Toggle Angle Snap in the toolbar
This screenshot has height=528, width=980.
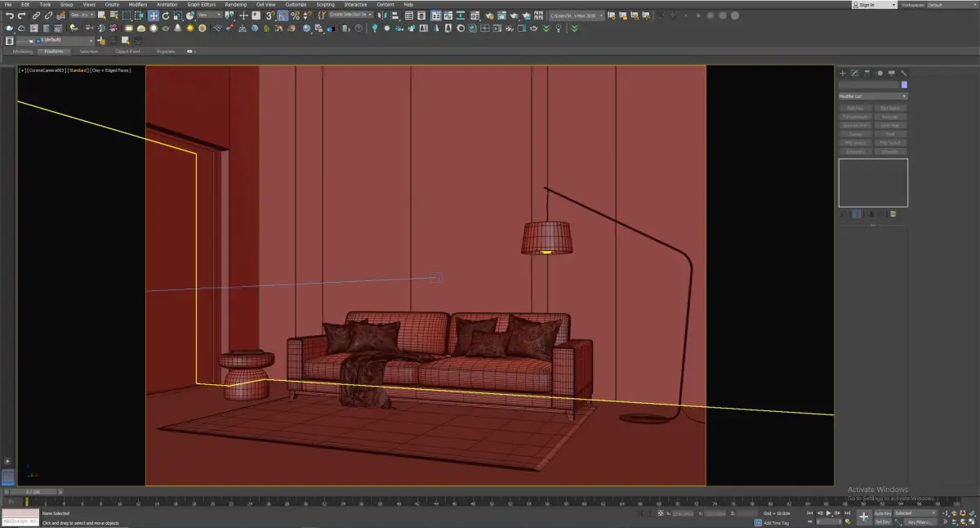coord(283,16)
